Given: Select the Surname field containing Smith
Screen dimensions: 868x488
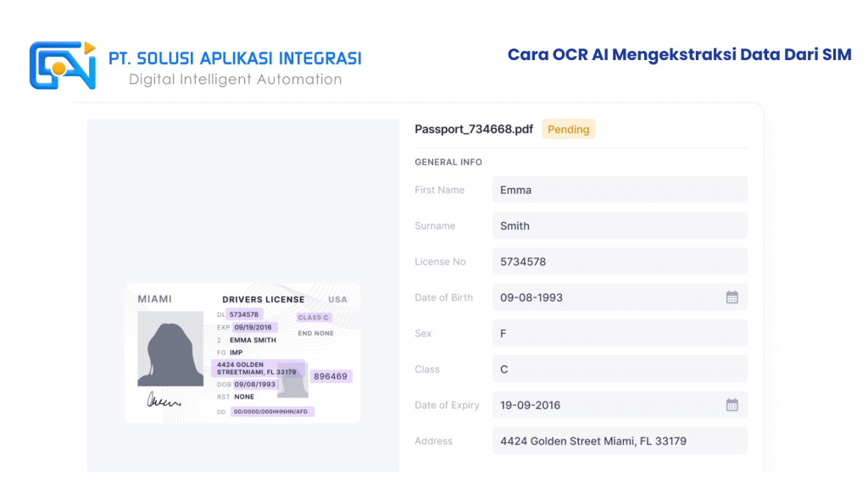Looking at the screenshot, I should tap(619, 226).
